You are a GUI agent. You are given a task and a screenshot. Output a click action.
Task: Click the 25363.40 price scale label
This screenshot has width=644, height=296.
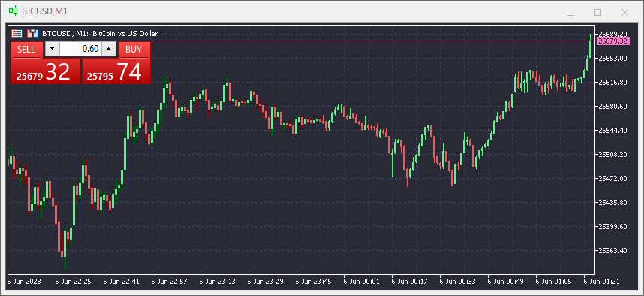click(x=612, y=250)
